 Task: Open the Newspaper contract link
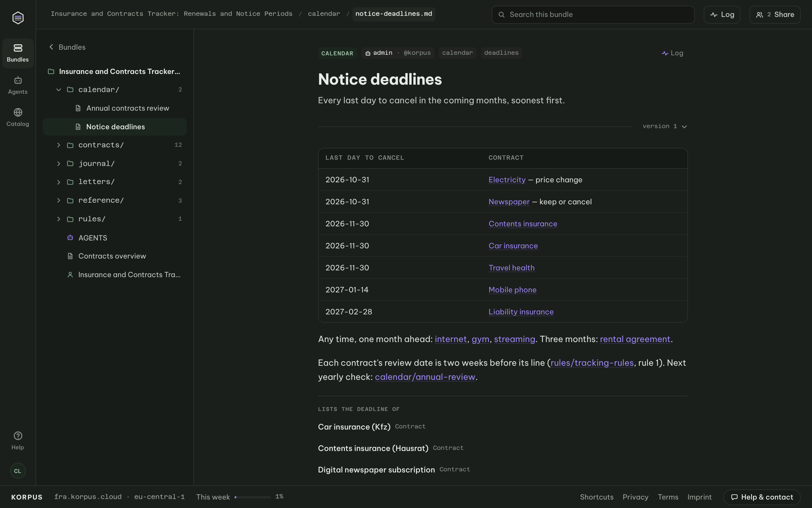pyautogui.click(x=509, y=202)
